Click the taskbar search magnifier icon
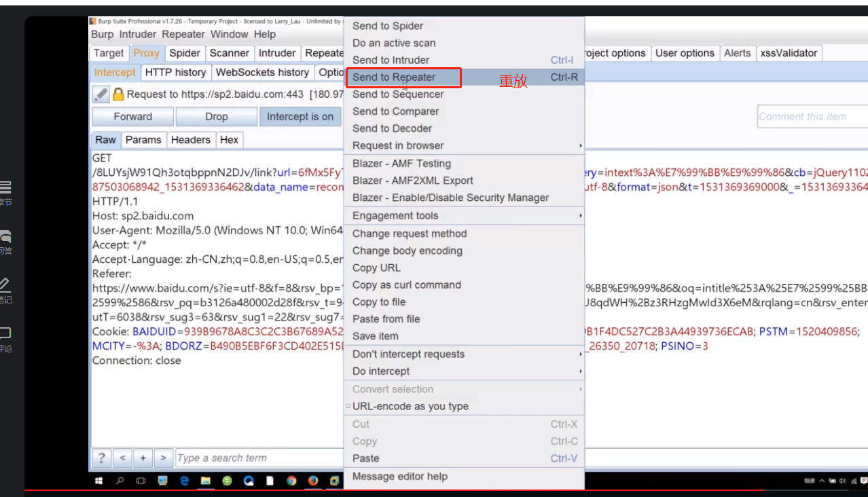The height and width of the screenshot is (497, 868). (120, 481)
